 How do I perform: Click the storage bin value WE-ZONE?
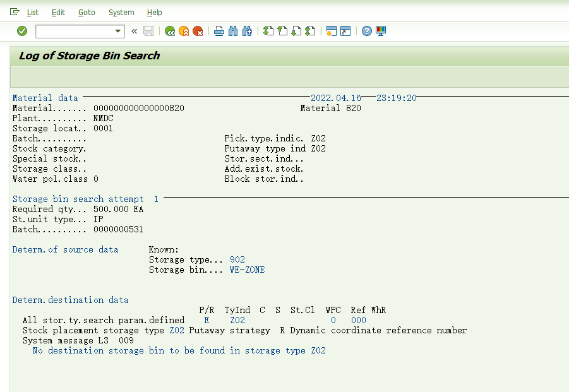tap(247, 270)
